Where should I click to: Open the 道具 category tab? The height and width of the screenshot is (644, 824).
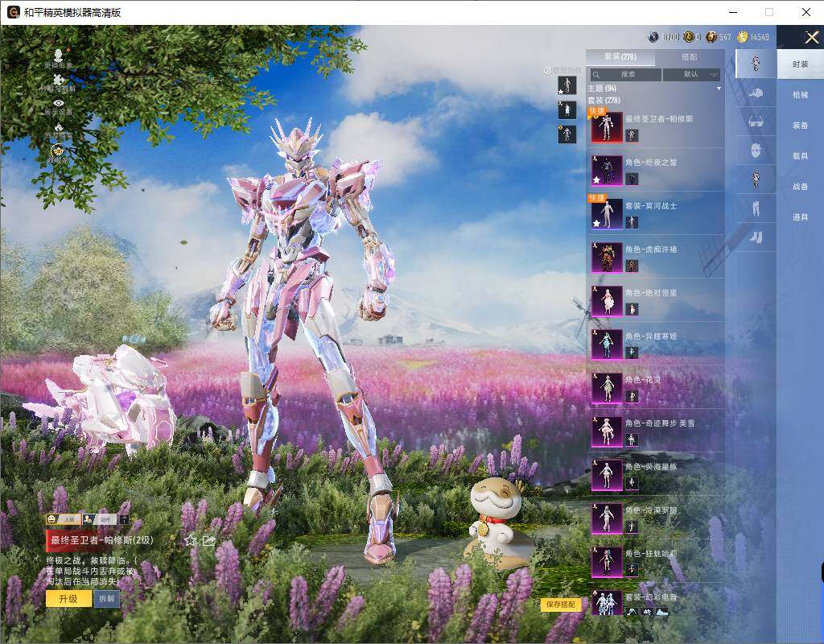[801, 217]
